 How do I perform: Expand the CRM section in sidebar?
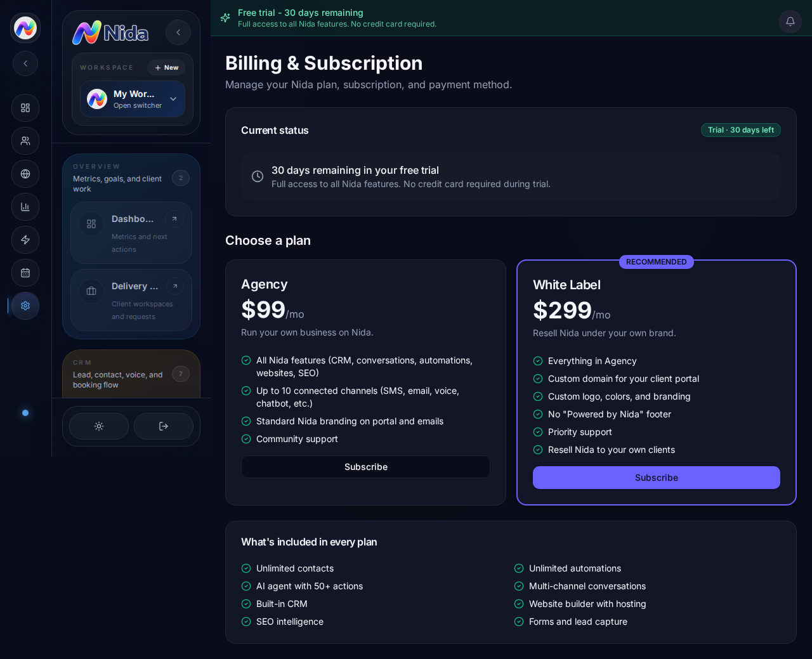131,374
